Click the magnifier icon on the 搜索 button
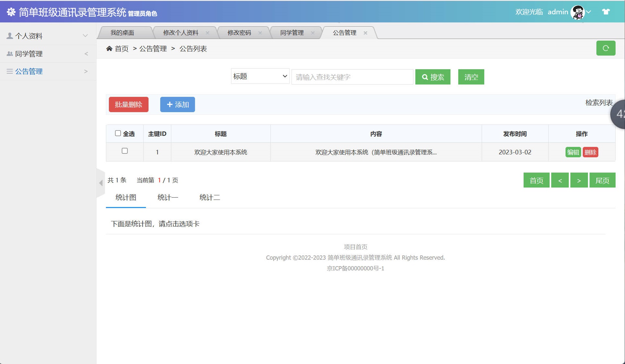625x364 pixels. click(425, 77)
